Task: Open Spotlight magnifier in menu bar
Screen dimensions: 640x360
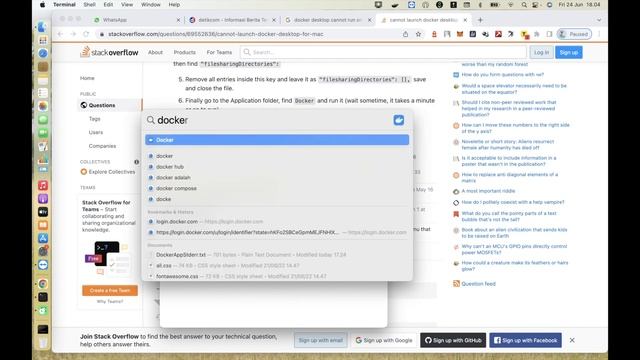Action: 524,5
